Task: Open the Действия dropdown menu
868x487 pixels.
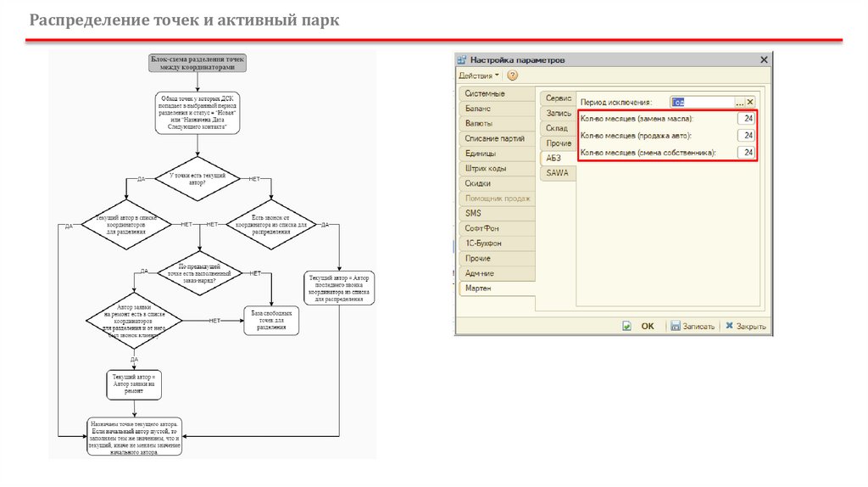Action: (479, 76)
